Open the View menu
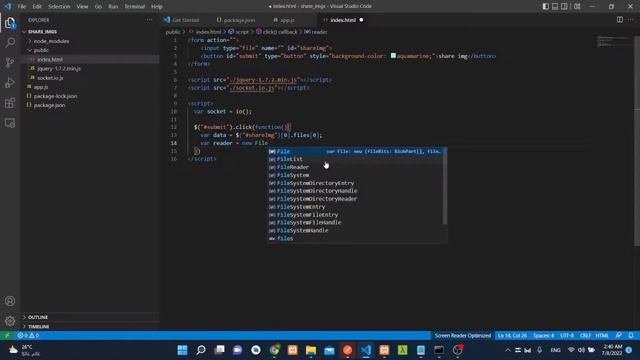Viewport: 640px width, 360px height. click(x=82, y=7)
